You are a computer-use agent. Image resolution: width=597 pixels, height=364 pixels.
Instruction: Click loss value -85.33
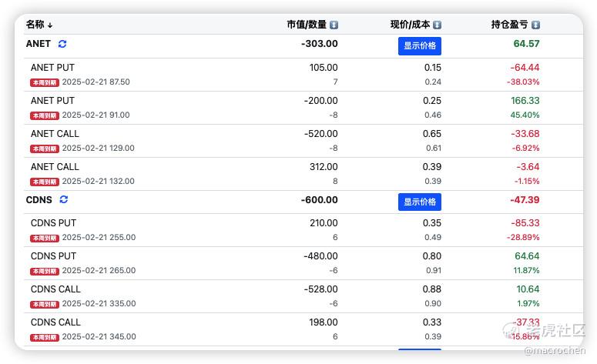tap(525, 223)
